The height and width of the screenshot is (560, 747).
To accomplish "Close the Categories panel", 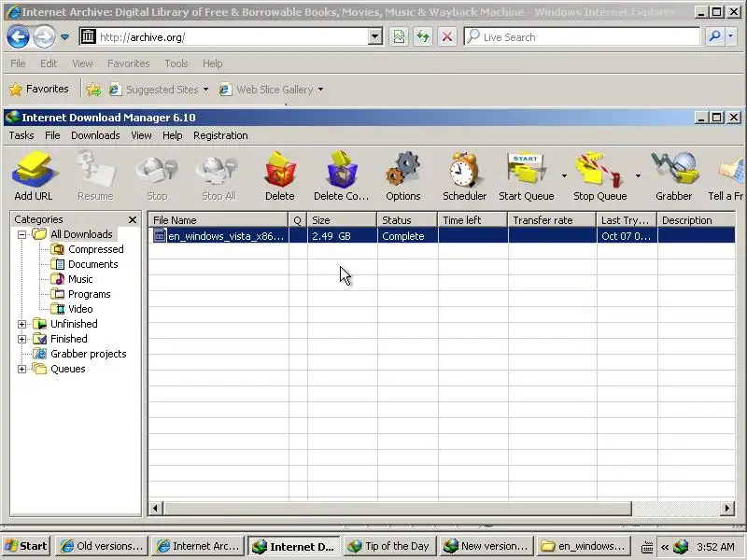I will (x=133, y=219).
